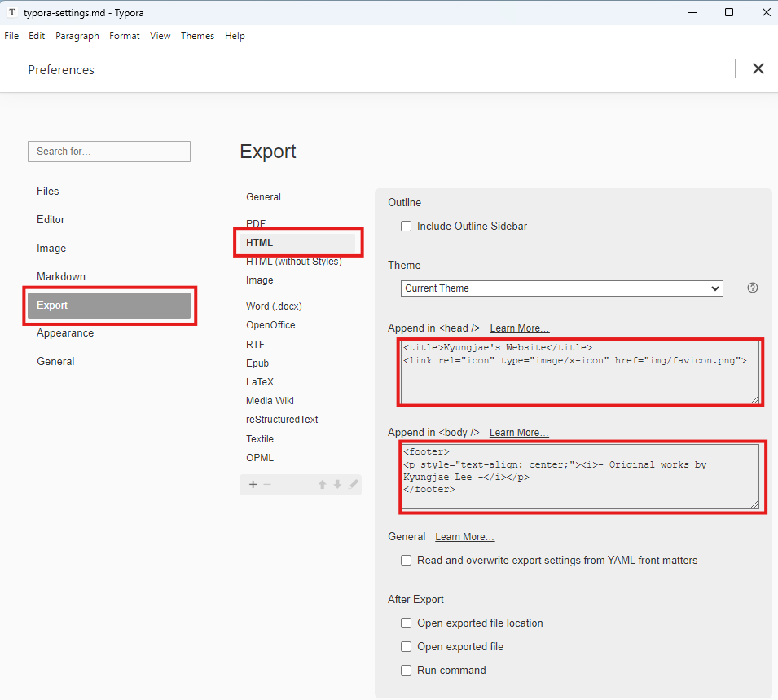Screen dimensions: 778x700
Task: Open the Current Theme dropdown
Action: 561,288
